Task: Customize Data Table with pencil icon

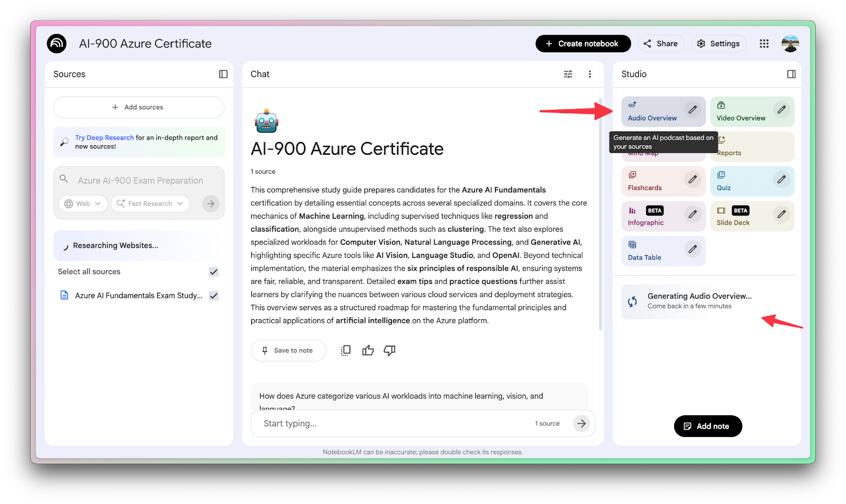Action: 692,249
